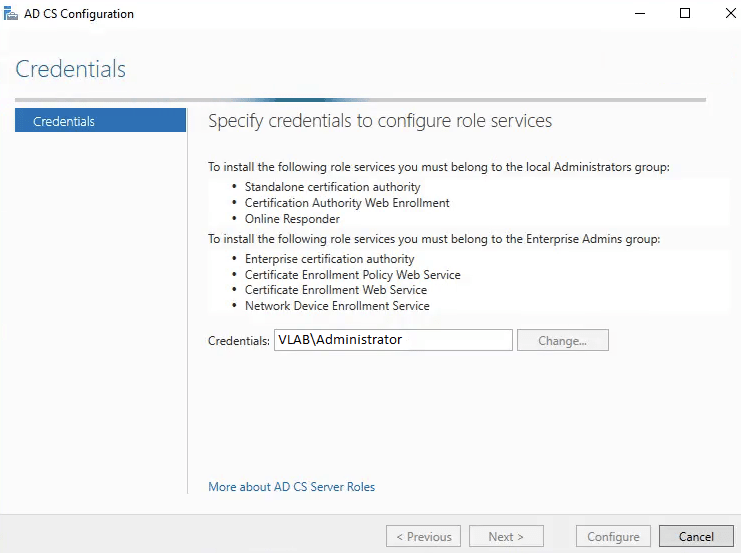Image resolution: width=742 pixels, height=555 pixels.
Task: Cancel the AD CS configuration wizard
Action: [696, 537]
